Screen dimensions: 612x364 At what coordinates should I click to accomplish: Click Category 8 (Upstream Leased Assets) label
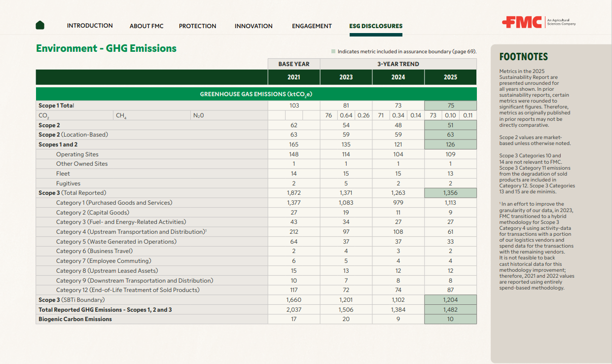click(107, 271)
